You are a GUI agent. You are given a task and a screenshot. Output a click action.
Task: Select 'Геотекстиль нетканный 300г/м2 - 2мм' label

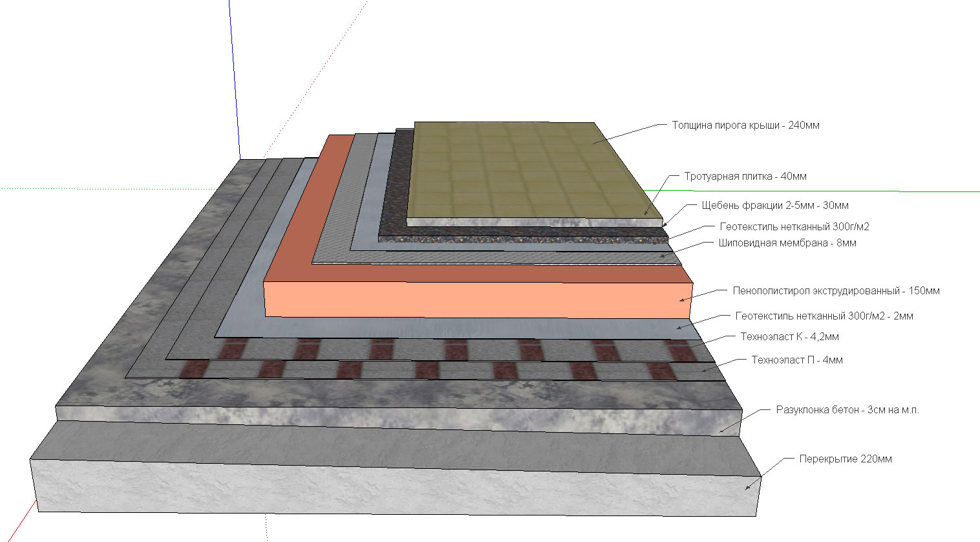(x=824, y=316)
